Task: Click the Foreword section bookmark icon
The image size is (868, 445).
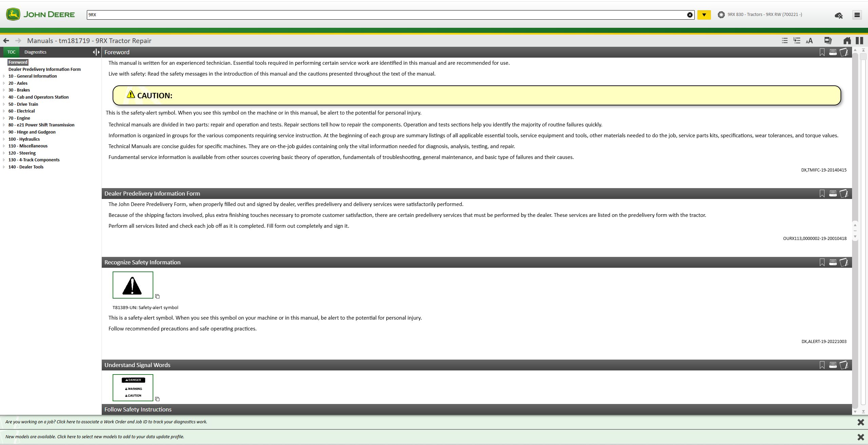Action: pyautogui.click(x=822, y=52)
